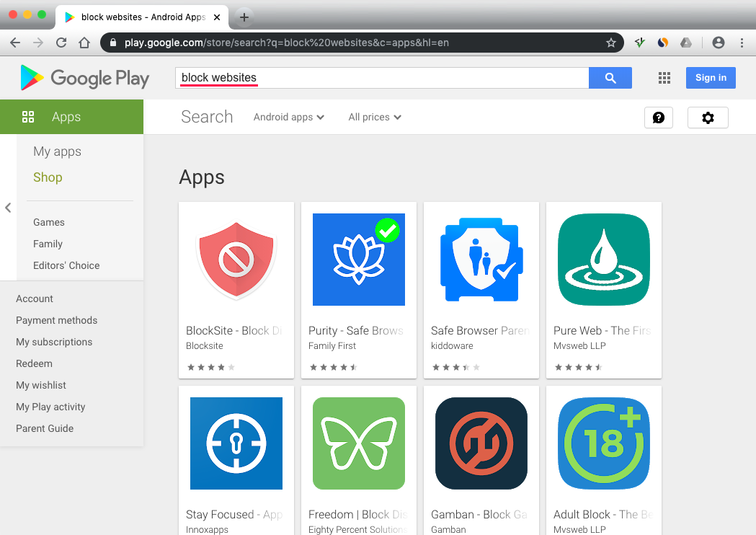Open the Redeem link

pos(34,363)
